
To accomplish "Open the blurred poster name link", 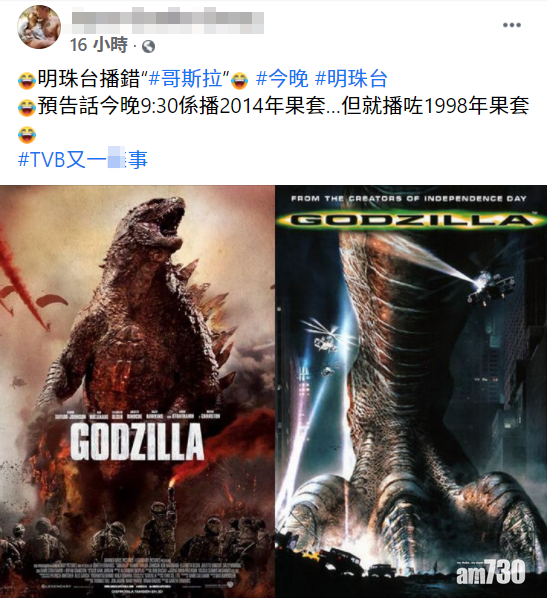I will [x=168, y=23].
